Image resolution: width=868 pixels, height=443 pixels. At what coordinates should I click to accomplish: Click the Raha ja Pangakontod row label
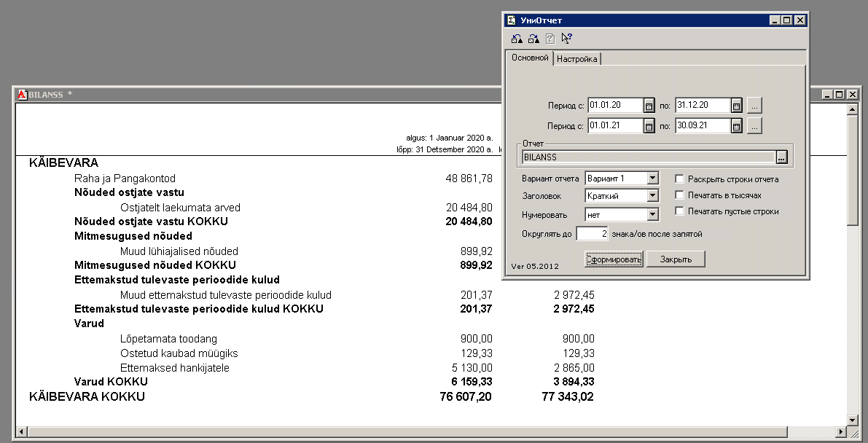click(x=125, y=179)
